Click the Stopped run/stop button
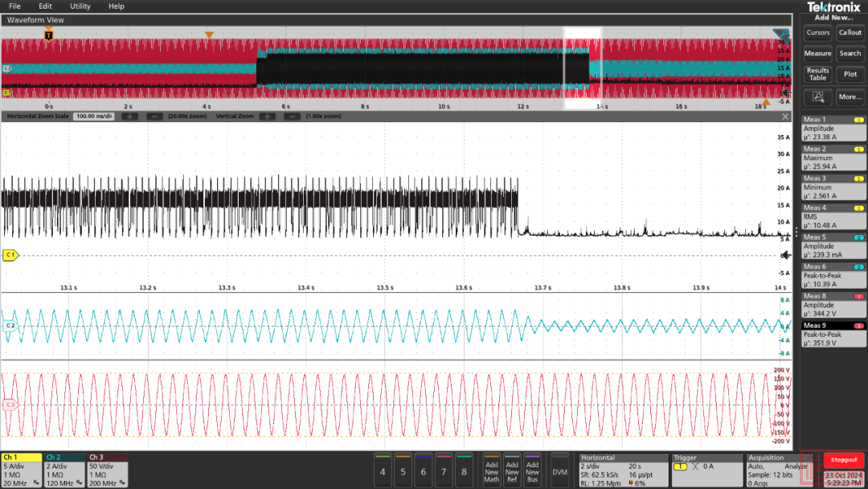868x489 pixels. (x=843, y=460)
